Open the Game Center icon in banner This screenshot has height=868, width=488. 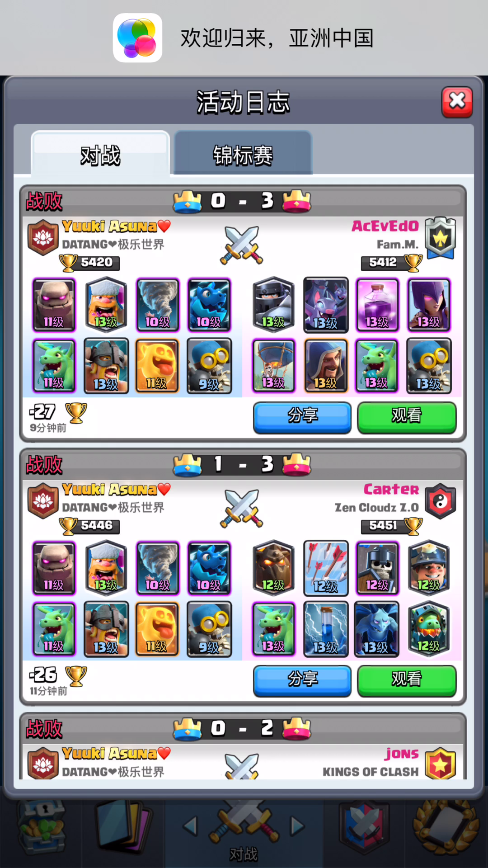[x=137, y=38]
